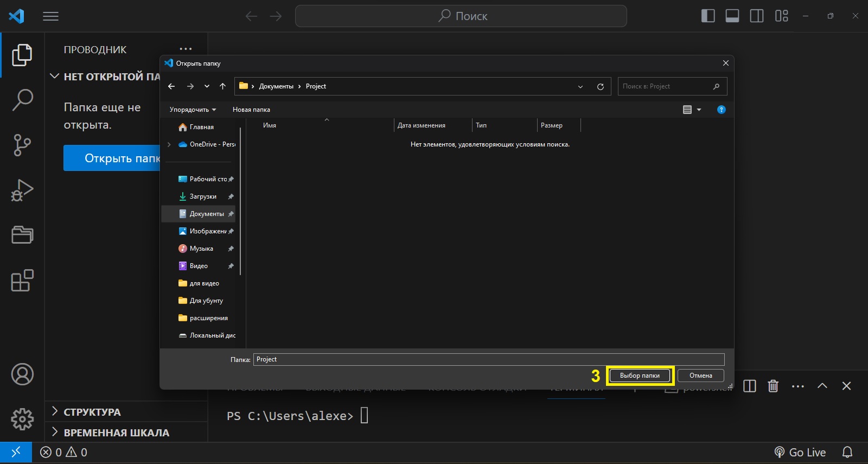Close the terminal panel

pos(846,386)
